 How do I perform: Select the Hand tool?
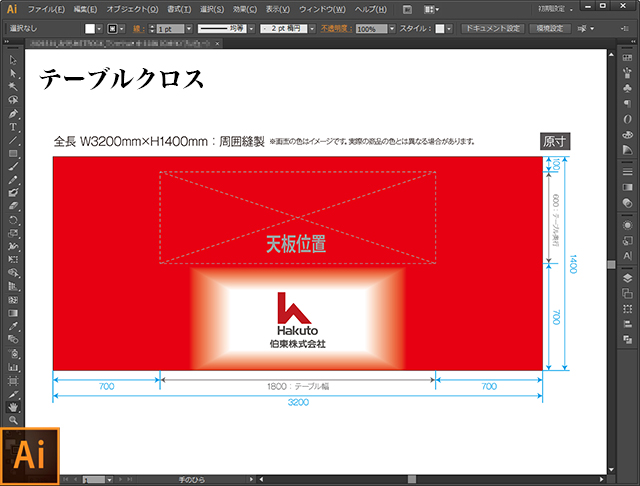pyautogui.click(x=13, y=407)
